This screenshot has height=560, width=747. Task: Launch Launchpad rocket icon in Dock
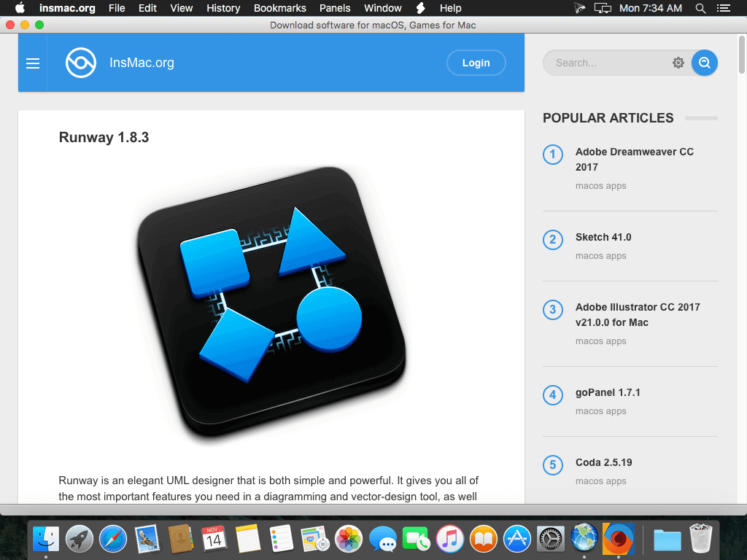click(80, 539)
